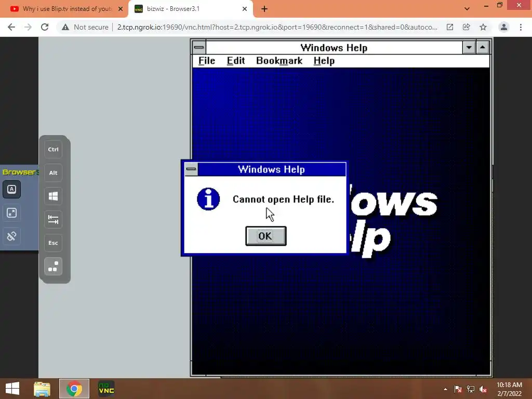
Task: Close the bizwiz Browser3.1 tab
Action: coord(245,9)
